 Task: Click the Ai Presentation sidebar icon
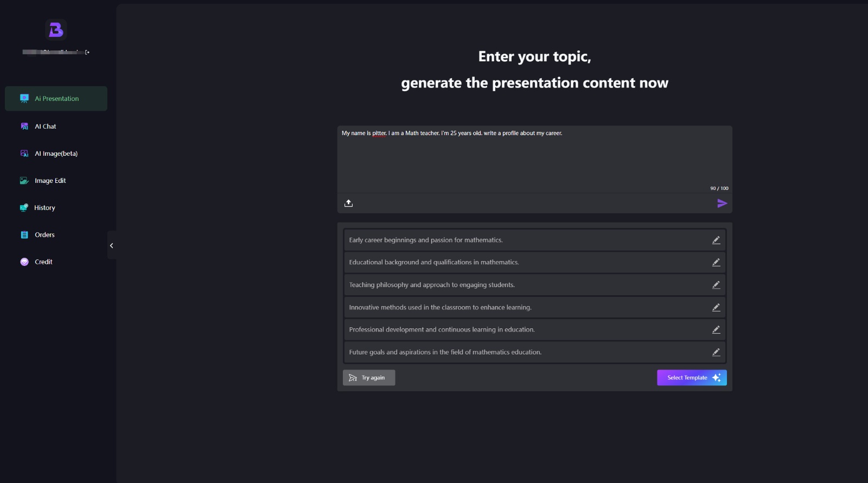[x=24, y=98]
